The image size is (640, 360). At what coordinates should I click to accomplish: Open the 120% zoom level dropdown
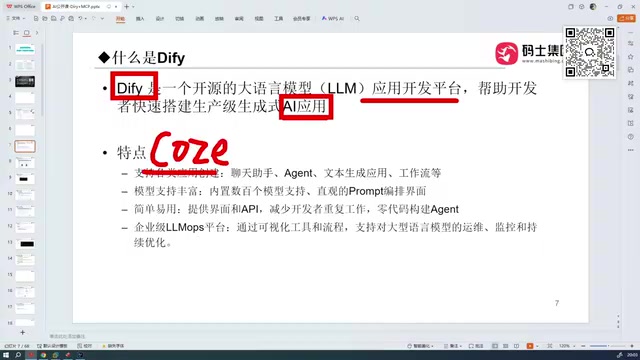click(x=567, y=346)
